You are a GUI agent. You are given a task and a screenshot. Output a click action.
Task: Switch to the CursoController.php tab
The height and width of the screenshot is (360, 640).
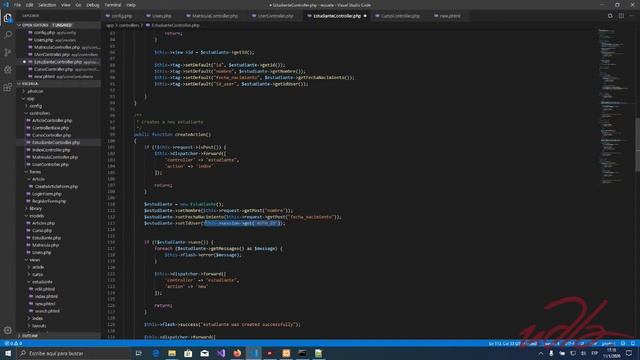pos(400,16)
